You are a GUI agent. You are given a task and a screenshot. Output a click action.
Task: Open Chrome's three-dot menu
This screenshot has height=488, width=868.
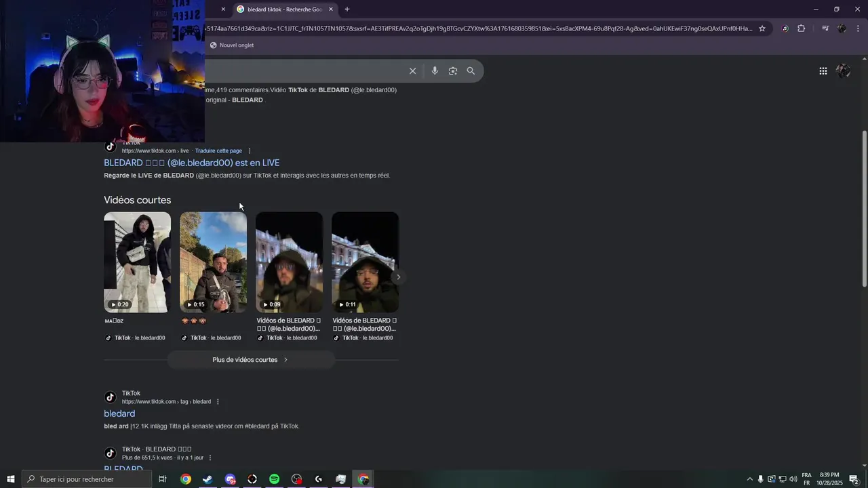(859, 28)
